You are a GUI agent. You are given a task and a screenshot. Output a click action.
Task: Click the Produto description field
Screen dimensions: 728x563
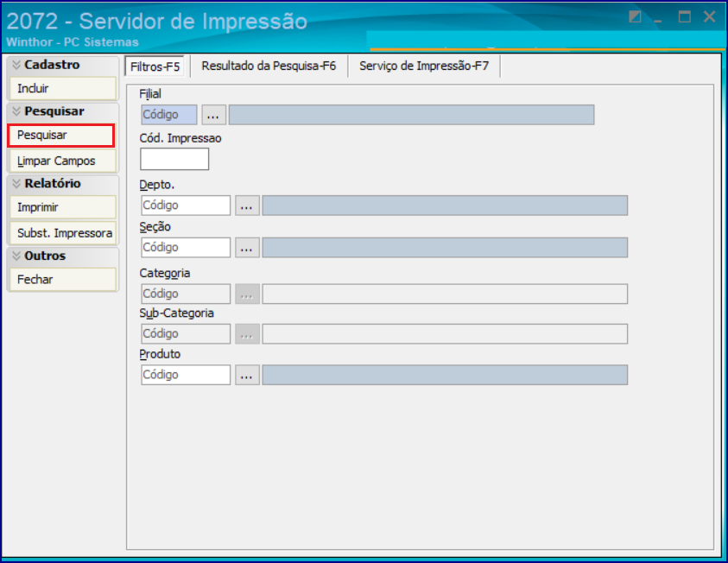pyautogui.click(x=445, y=375)
